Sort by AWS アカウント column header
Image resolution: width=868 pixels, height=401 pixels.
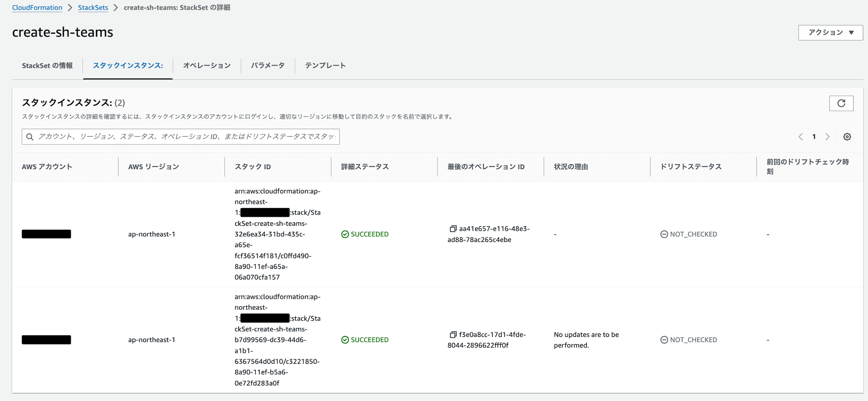click(x=47, y=167)
